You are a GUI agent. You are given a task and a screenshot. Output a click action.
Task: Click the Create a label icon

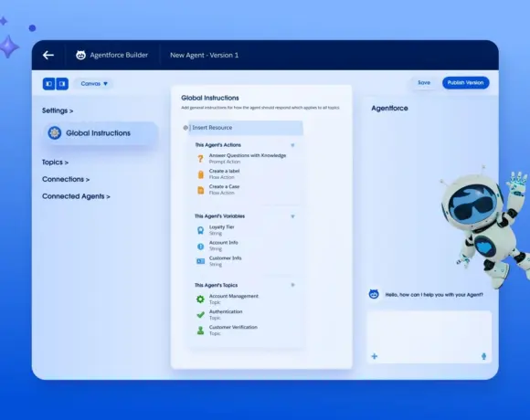click(x=201, y=174)
